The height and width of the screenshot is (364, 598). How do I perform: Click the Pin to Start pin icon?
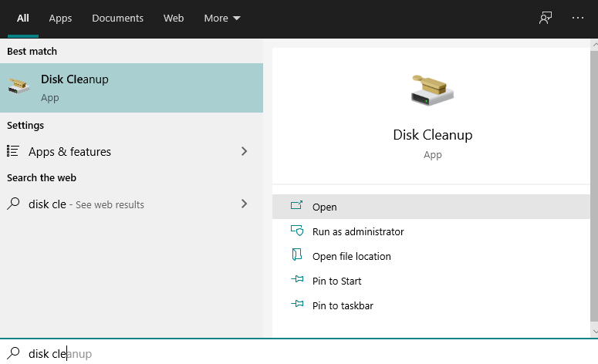pos(297,279)
